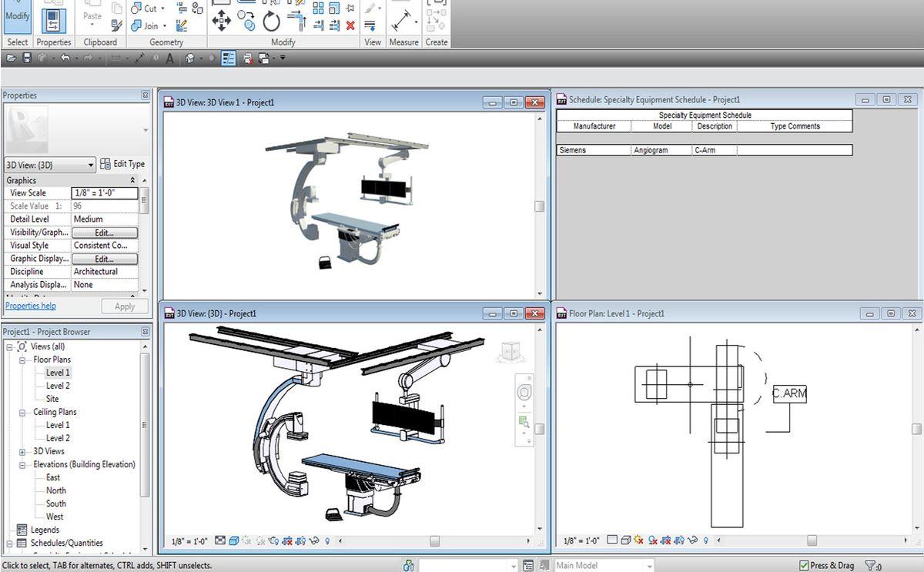Select the Cut tool in the Geometry panel
Screen dimensions: 924x572
[146, 8]
